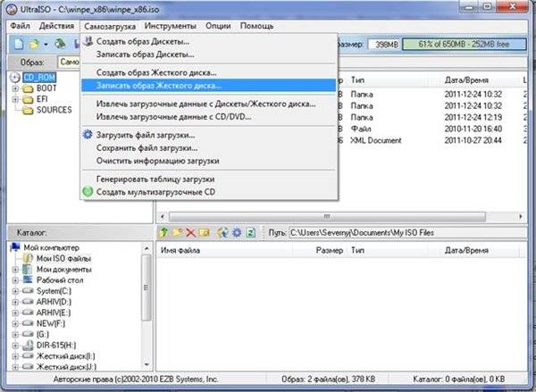Viewport: 536px width, 392px height.
Task: Expand the ARHIV(D:) drive node
Action: pos(15,302)
